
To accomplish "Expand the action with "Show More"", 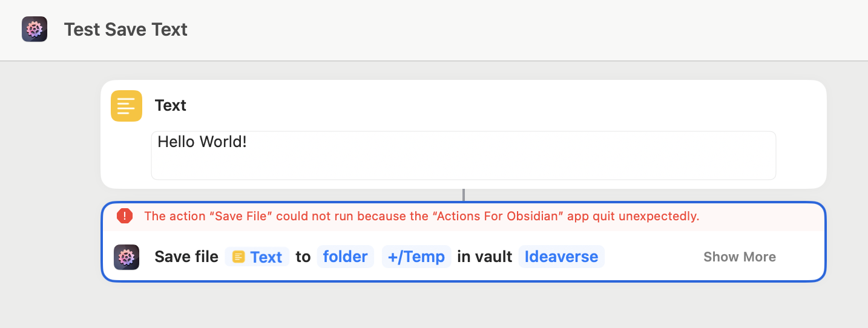I will (x=739, y=257).
